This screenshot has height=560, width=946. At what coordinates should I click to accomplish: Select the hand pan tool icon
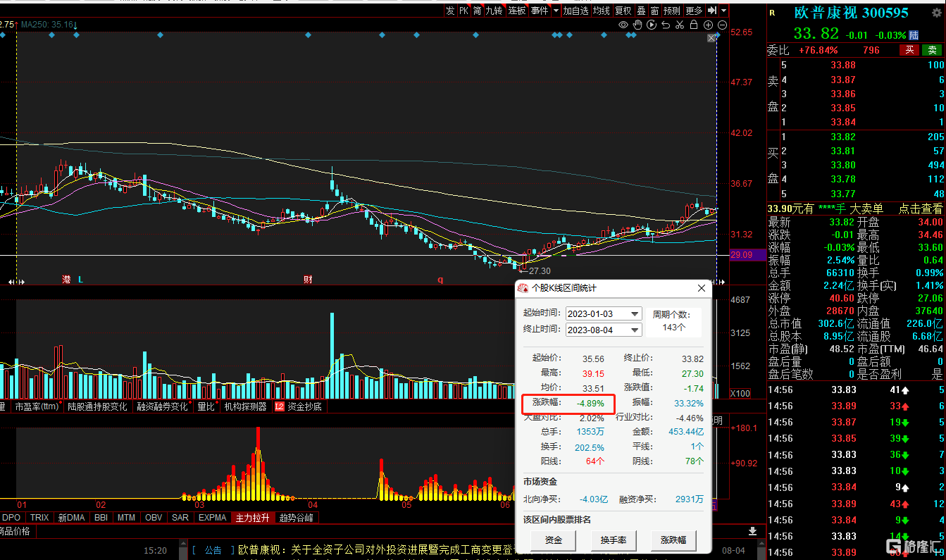pos(637,25)
